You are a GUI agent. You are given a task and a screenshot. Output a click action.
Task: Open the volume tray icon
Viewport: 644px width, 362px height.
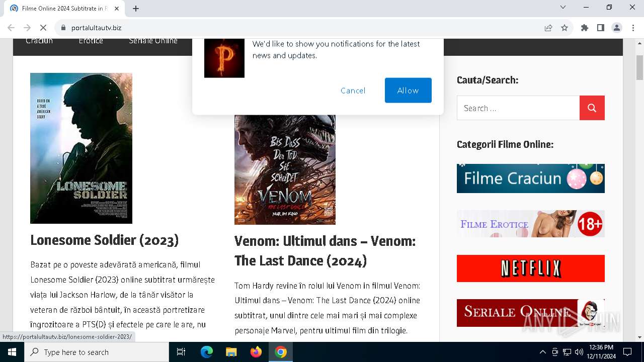(579, 352)
